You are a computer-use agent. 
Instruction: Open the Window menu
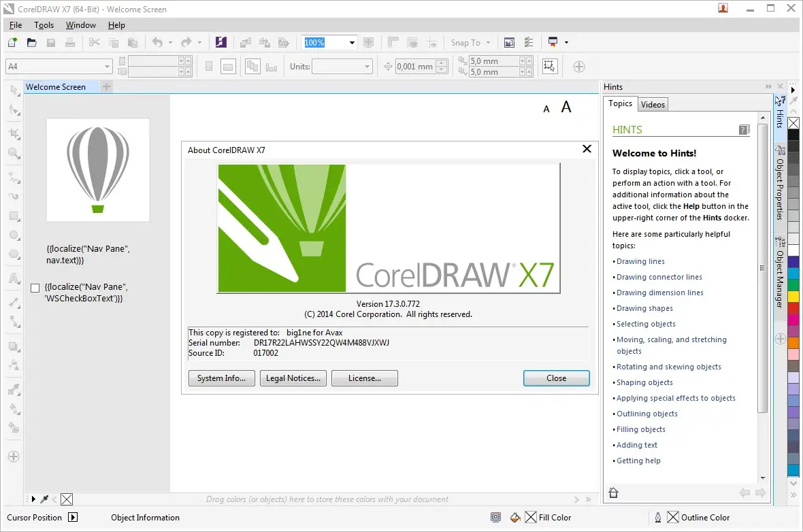81,25
